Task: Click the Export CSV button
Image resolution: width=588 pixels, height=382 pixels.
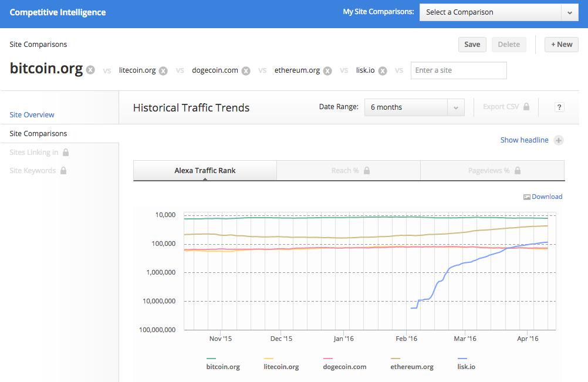Action: (506, 107)
